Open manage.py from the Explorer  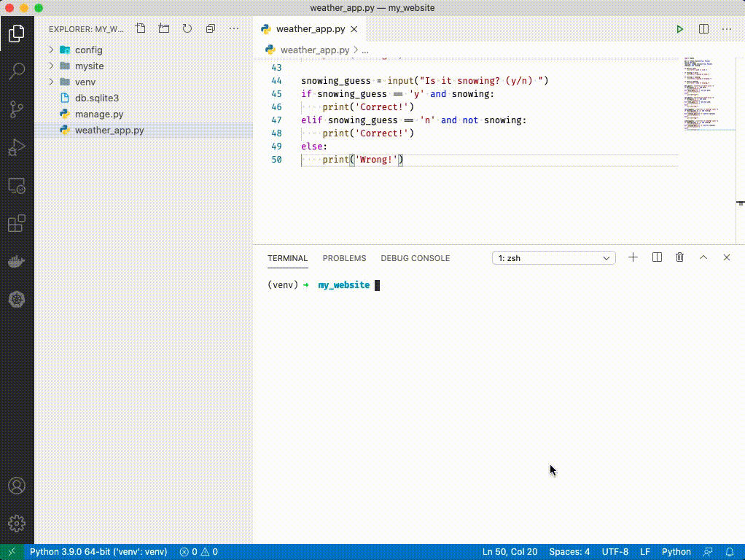click(x=98, y=114)
